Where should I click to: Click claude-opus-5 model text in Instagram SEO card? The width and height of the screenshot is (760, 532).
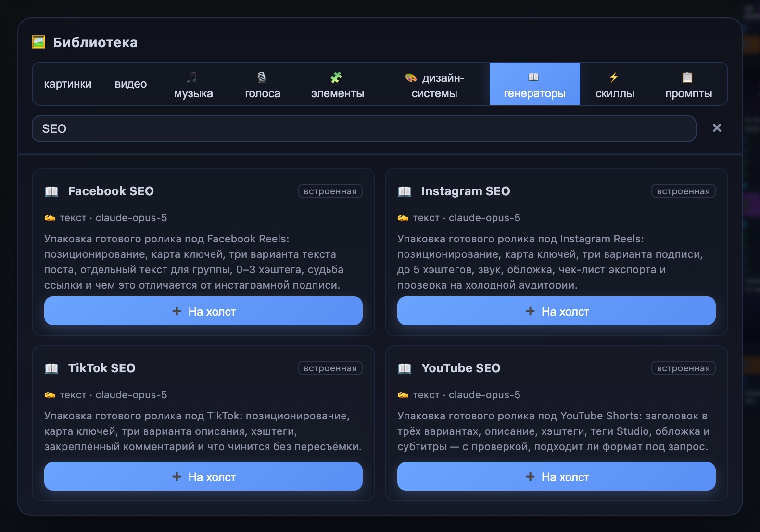[x=484, y=218]
